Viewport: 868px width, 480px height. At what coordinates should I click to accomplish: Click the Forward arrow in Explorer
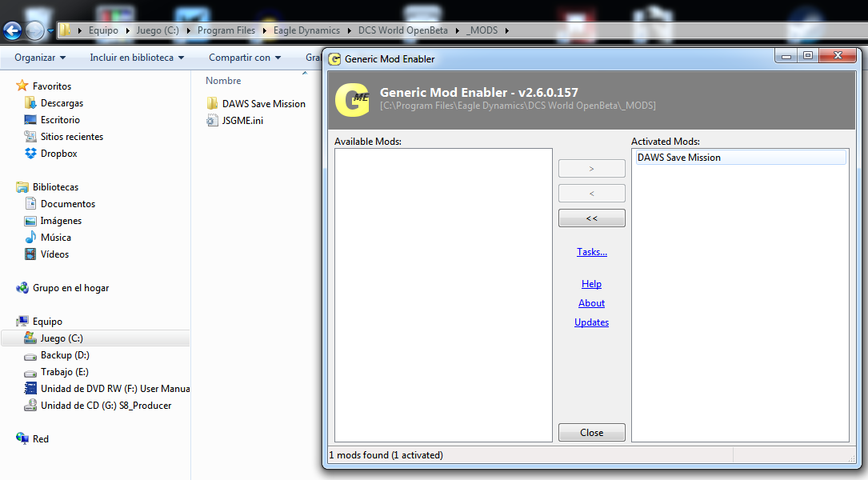34,31
